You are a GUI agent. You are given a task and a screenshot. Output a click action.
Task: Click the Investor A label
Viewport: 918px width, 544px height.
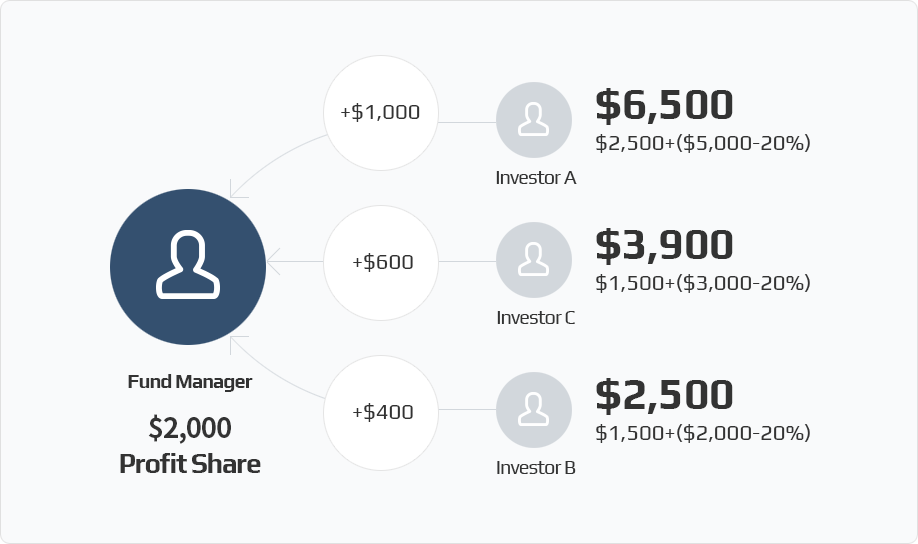point(536,177)
